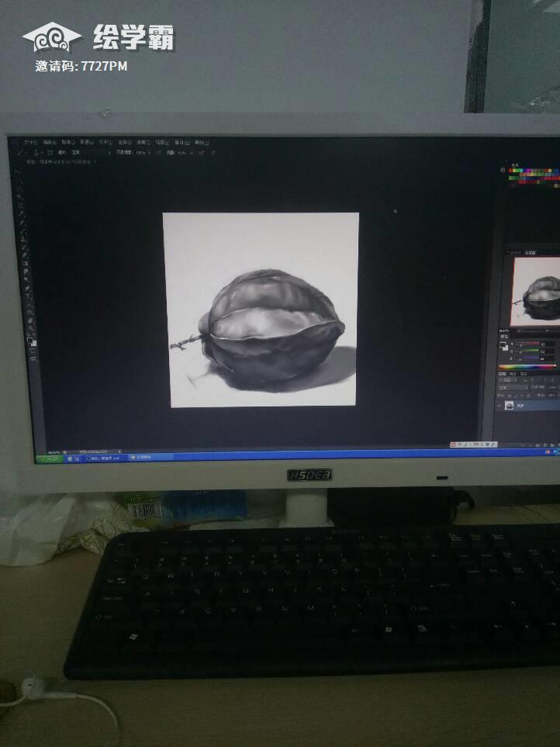560x747 pixels.
Task: Click Color panel foreground swatch
Action: pyautogui.click(x=503, y=344)
